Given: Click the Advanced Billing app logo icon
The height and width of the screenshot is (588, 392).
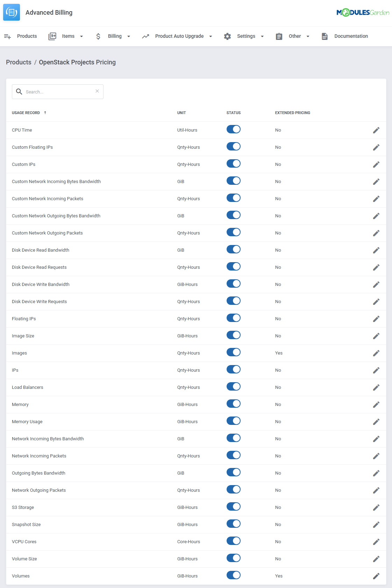Looking at the screenshot, I should coord(12,13).
